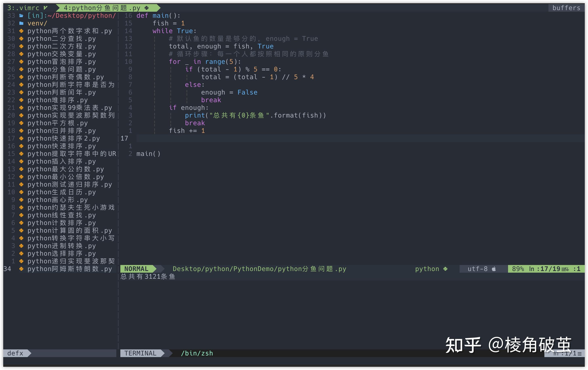Collapse the Desktop/python root folder
This screenshot has height=370, width=588.
click(71, 15)
